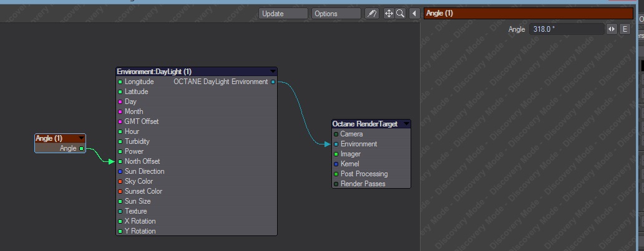This screenshot has width=644, height=251.
Task: Click the Angle (1) panel header bar
Action: click(x=529, y=14)
